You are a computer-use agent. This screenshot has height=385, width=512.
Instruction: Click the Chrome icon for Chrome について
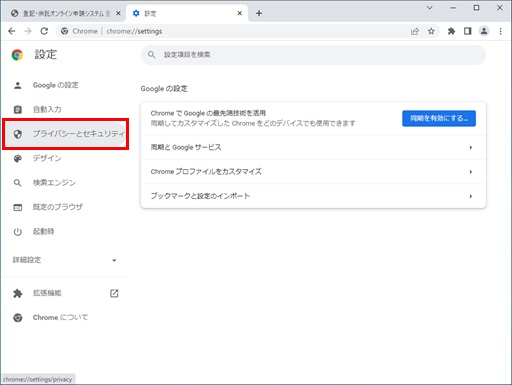point(18,318)
